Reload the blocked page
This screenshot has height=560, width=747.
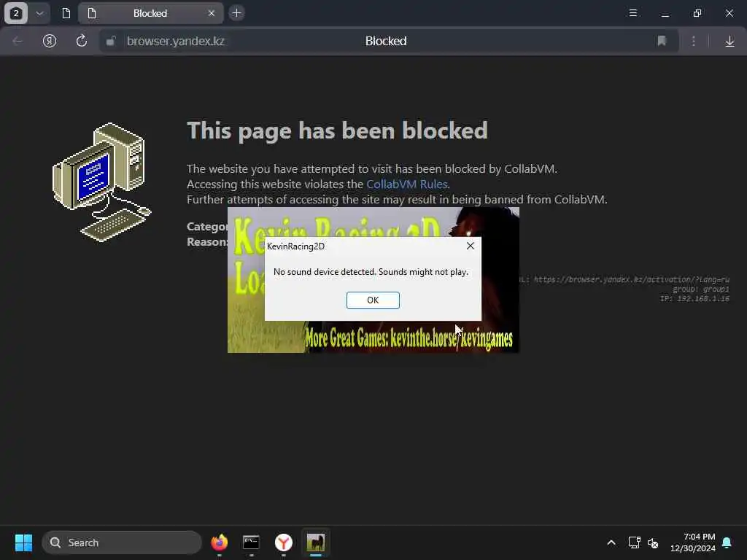pos(82,41)
